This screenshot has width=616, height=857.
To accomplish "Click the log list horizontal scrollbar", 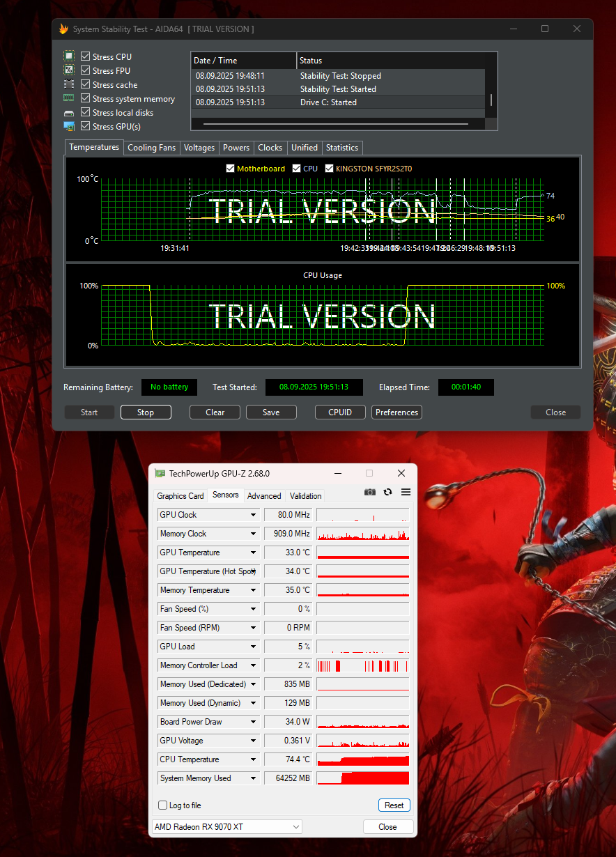I will pos(335,124).
